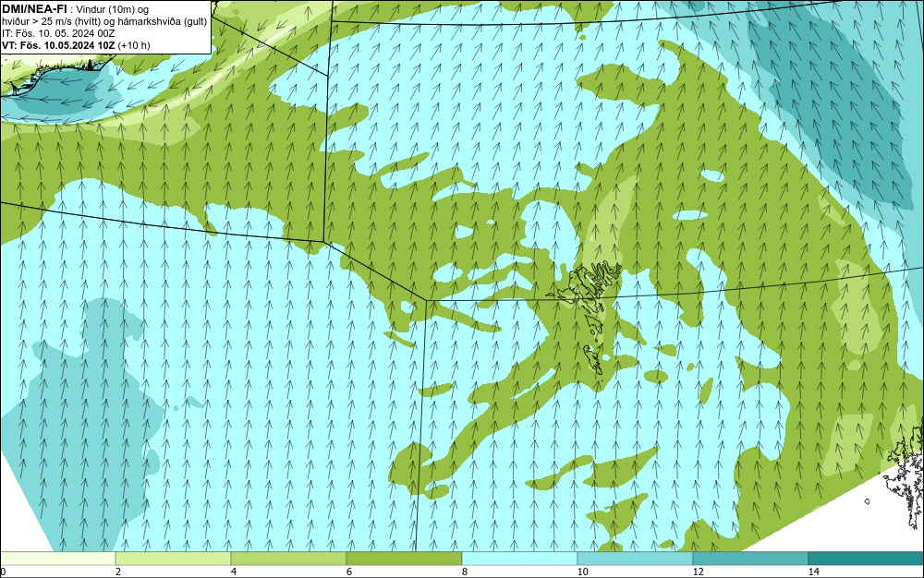The height and width of the screenshot is (578, 924).
Task: Click the 6–8 m/s olive legend band
Action: [x=405, y=559]
